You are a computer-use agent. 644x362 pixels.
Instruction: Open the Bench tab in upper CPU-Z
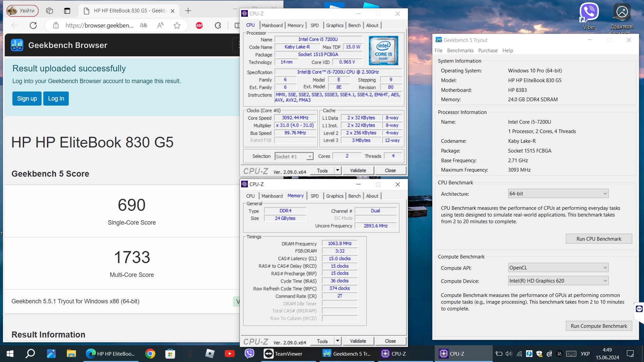[354, 25]
